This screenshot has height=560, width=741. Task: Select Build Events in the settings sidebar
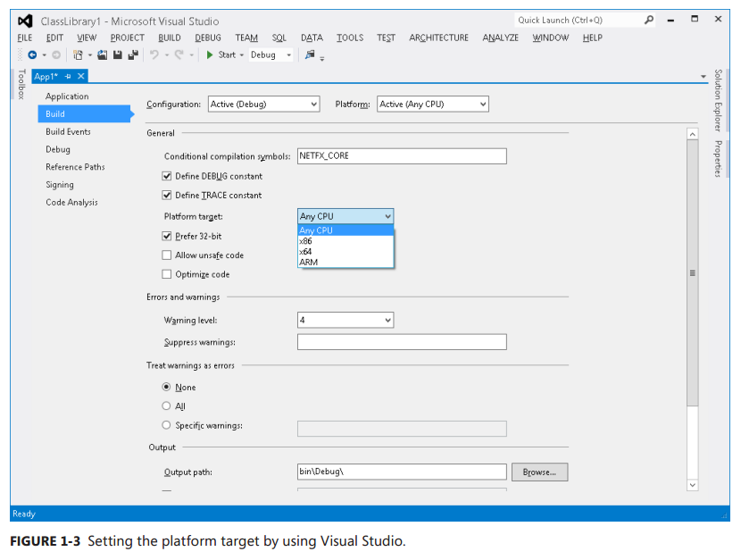click(68, 131)
